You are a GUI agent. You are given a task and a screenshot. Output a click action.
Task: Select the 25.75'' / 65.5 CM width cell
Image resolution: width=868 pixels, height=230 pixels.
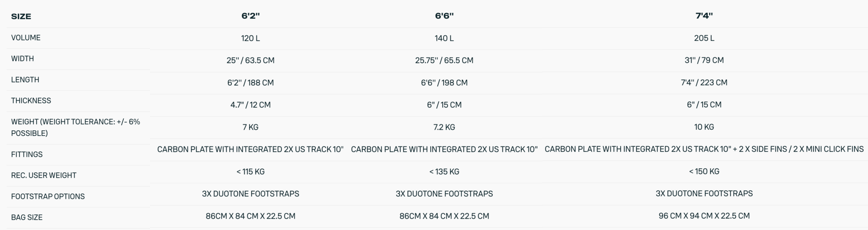[444, 60]
